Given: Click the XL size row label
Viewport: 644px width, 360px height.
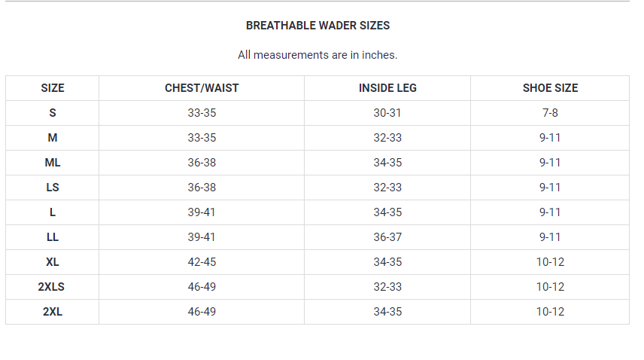Looking at the screenshot, I should point(53,262).
